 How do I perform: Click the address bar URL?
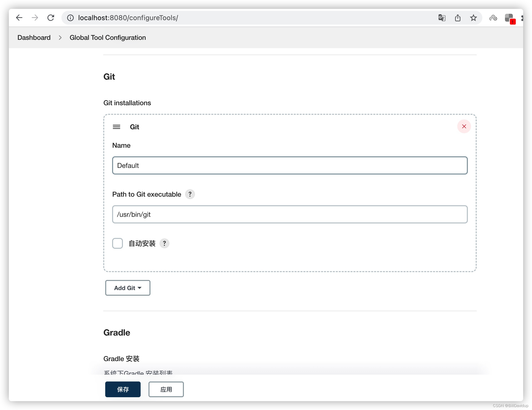(128, 18)
